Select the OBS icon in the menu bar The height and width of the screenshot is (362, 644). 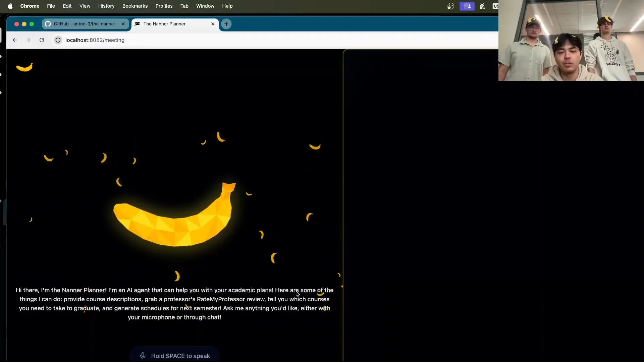pos(450,6)
